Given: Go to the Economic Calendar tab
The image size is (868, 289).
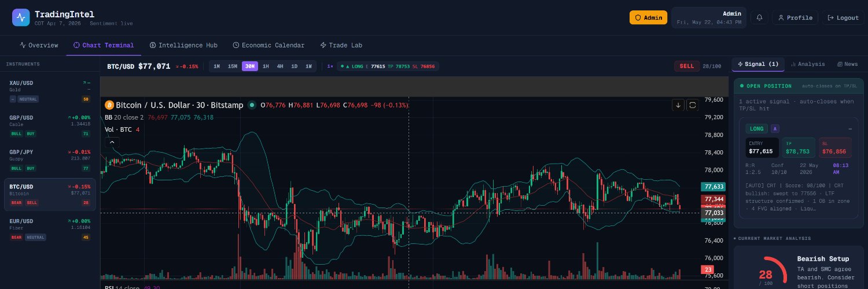Looking at the screenshot, I should [x=269, y=45].
